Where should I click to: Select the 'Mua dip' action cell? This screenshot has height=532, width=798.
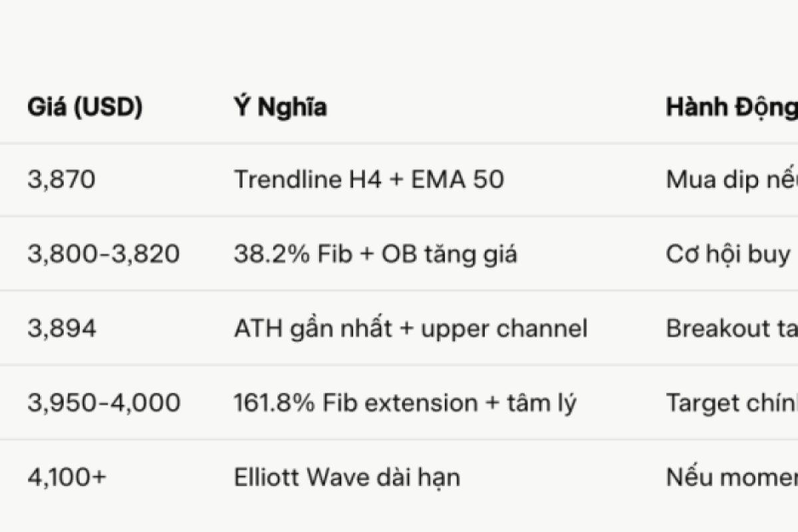(731, 180)
